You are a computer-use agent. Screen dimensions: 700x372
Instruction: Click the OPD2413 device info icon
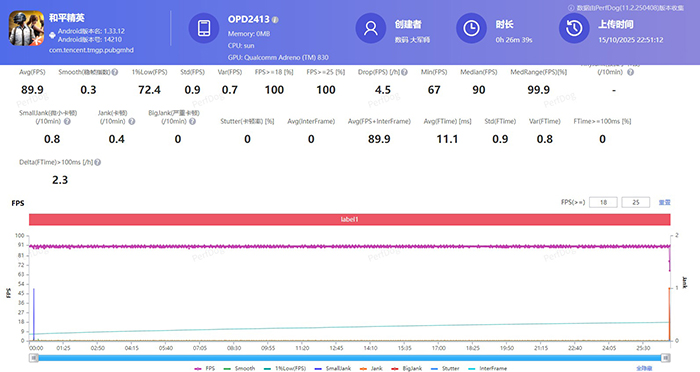(x=275, y=20)
